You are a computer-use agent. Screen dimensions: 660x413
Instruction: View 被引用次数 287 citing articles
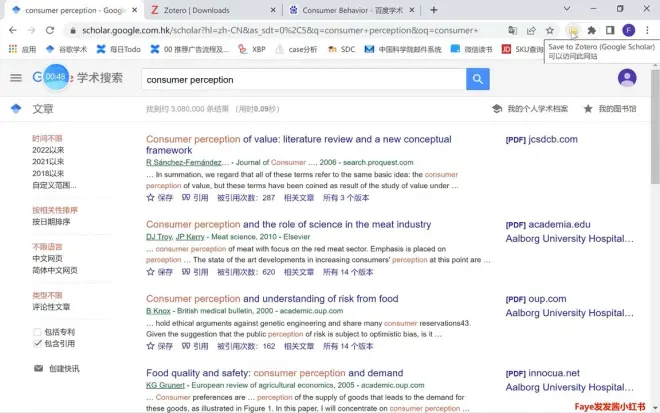tap(246, 198)
